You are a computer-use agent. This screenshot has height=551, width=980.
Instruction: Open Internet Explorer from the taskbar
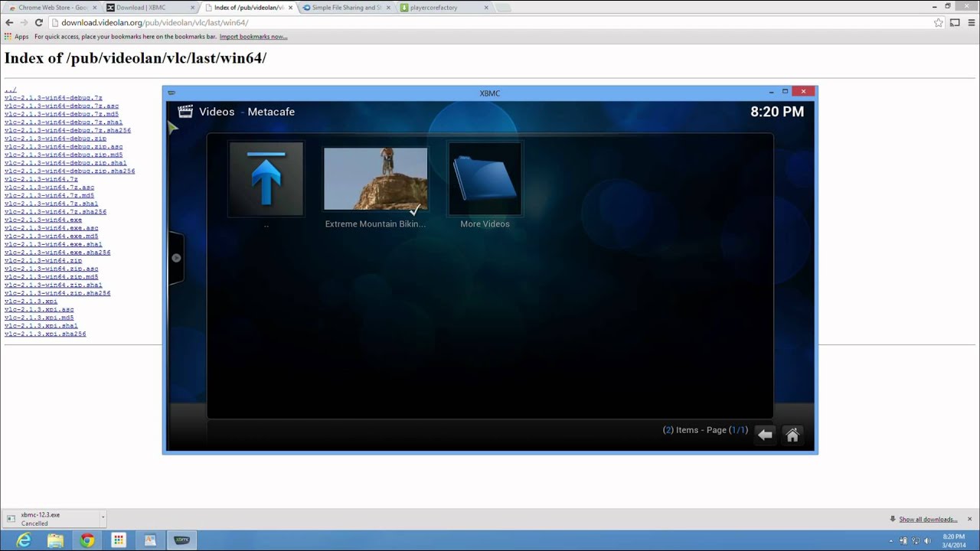(x=24, y=540)
